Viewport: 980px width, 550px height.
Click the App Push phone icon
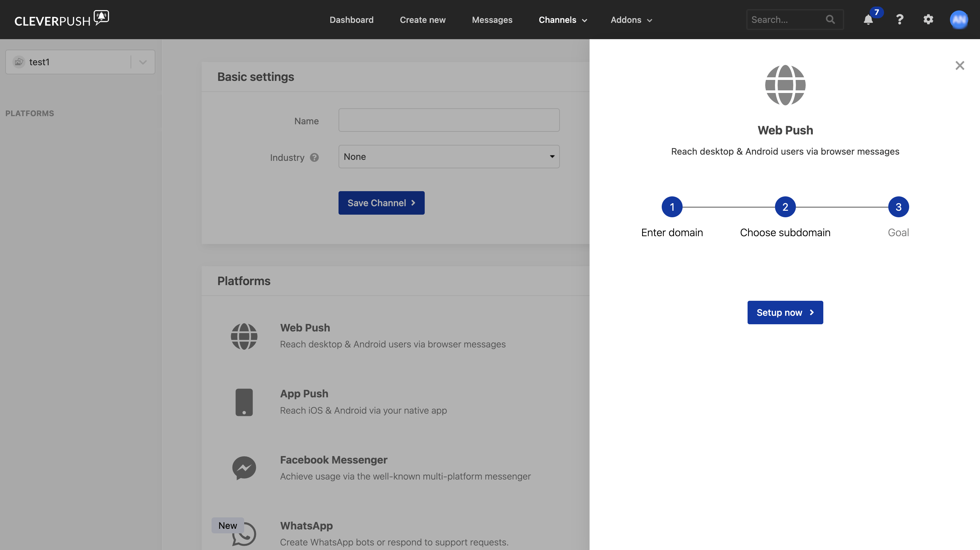coord(244,402)
